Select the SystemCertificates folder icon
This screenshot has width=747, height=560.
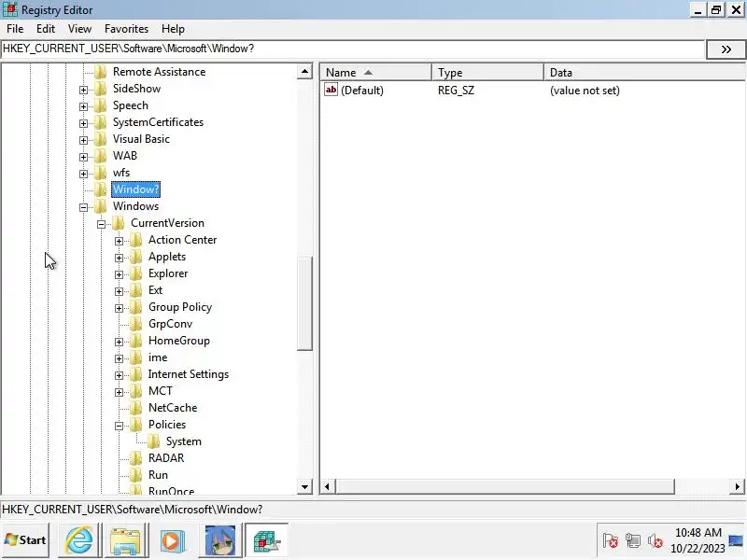[101, 122]
